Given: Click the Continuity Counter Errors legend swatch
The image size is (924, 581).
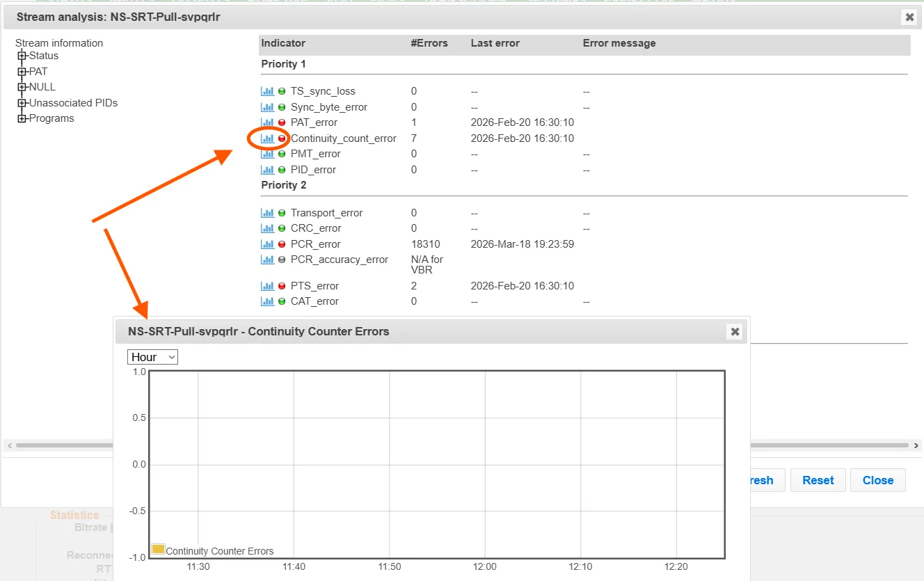Looking at the screenshot, I should pos(158,550).
